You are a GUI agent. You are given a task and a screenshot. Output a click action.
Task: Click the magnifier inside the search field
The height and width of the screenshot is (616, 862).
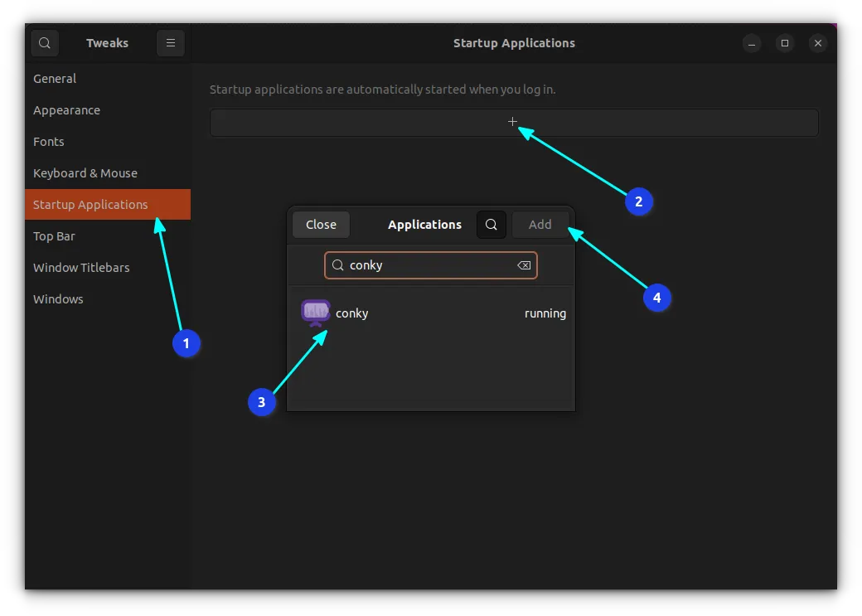pyautogui.click(x=337, y=264)
